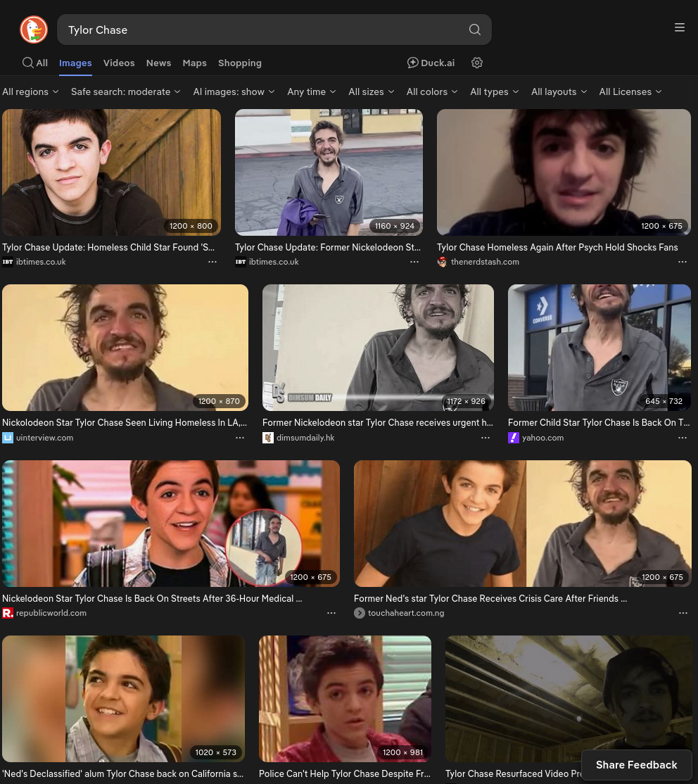Click the dimsumdaily.hk favicon

pos(268,438)
